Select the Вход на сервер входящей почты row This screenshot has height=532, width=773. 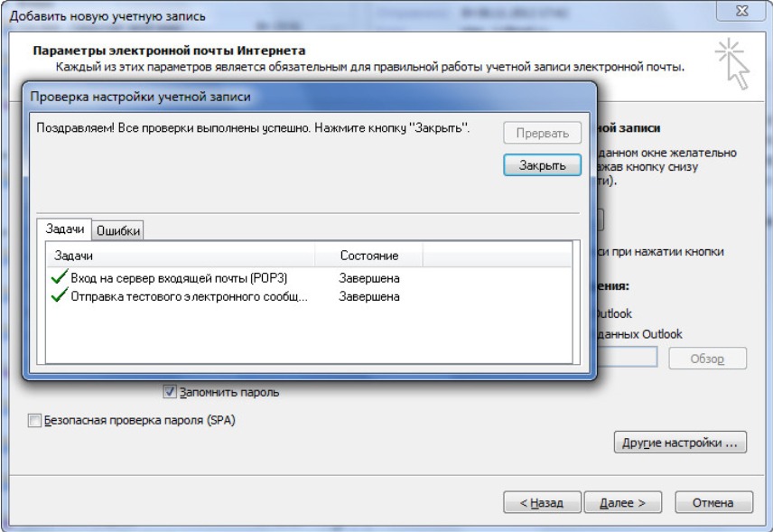(309, 278)
